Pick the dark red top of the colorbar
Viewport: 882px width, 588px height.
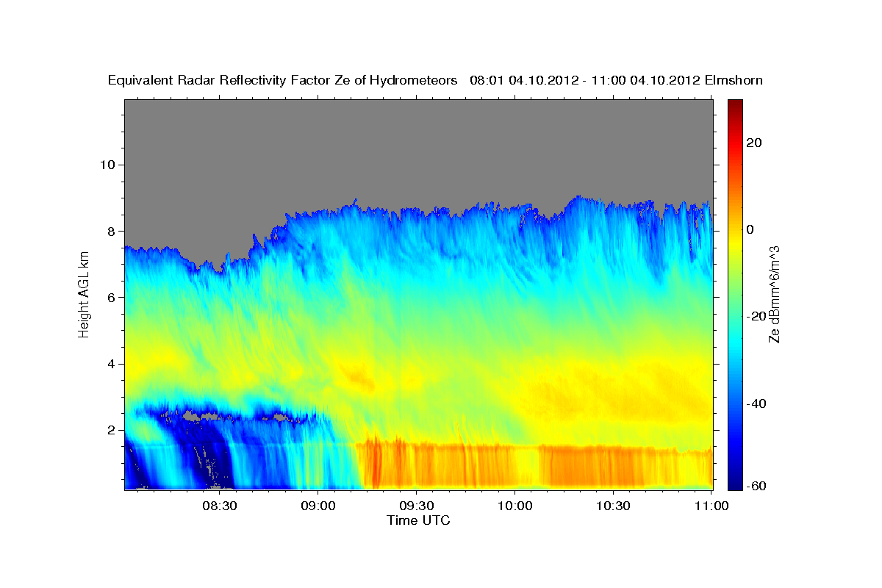[734, 107]
